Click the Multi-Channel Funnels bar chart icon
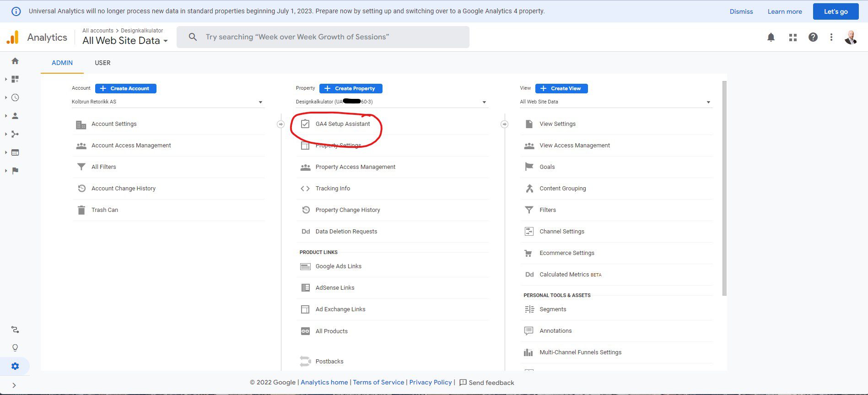This screenshot has height=395, width=868. pyautogui.click(x=528, y=352)
